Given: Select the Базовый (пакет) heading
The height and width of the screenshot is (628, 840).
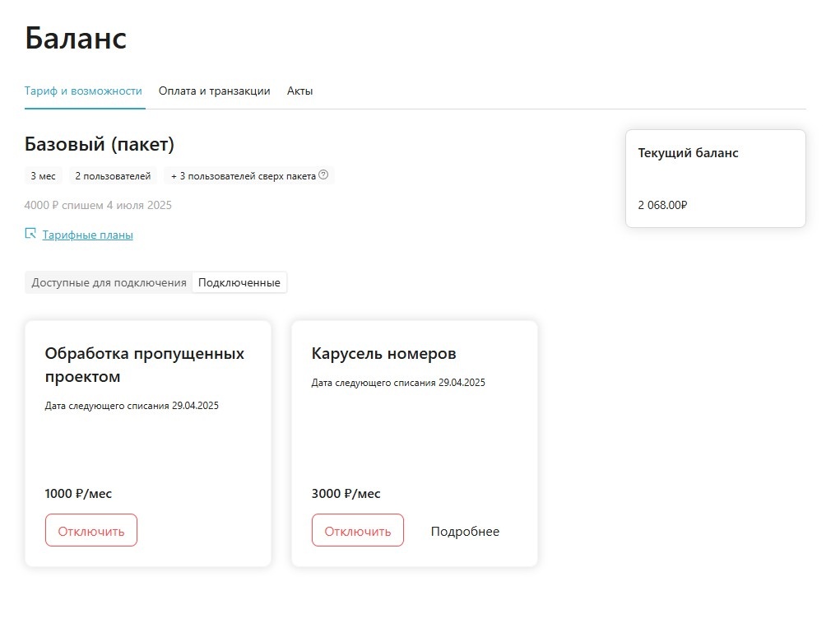Looking at the screenshot, I should coord(97,143).
